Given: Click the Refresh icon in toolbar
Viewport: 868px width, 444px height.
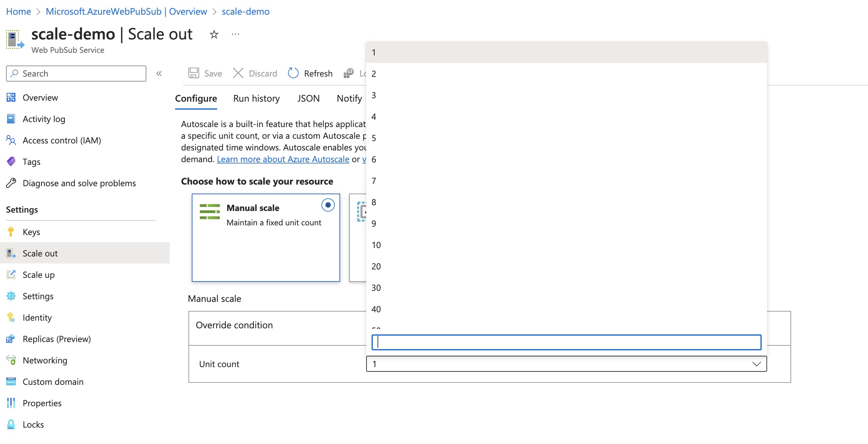Looking at the screenshot, I should click(293, 73).
